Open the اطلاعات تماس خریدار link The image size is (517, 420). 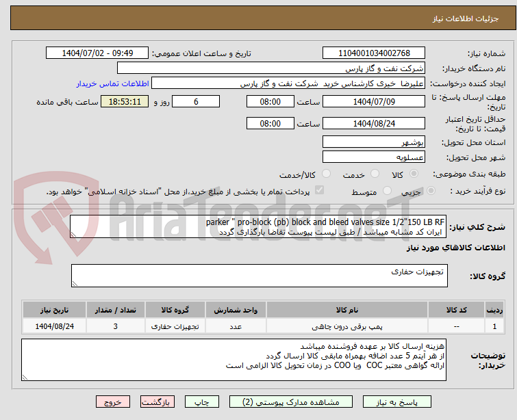113,83
